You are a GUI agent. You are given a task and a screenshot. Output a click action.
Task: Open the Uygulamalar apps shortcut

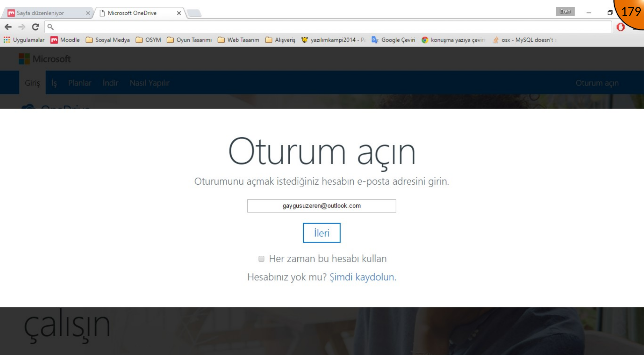[x=24, y=40]
